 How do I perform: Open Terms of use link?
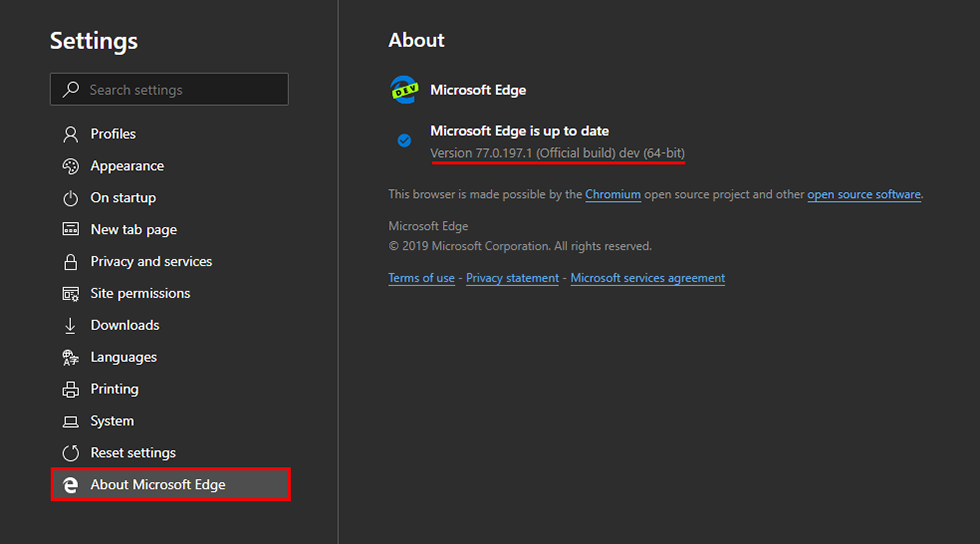click(421, 278)
